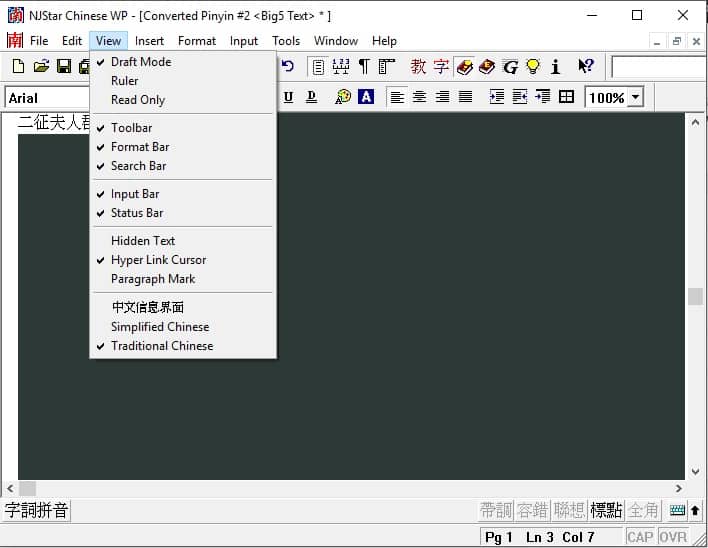Click the soft keyboard icon in input bar
The height and width of the screenshot is (548, 708).
coord(677,511)
